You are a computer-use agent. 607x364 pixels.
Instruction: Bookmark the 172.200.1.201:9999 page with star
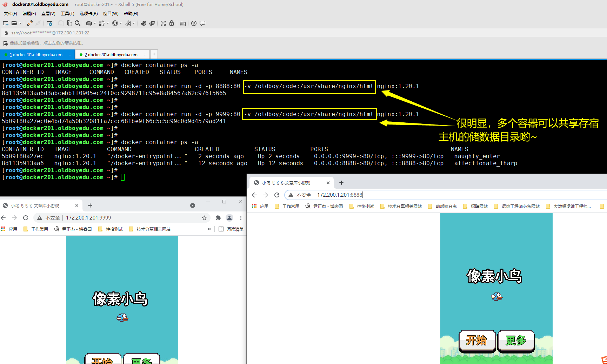(x=204, y=218)
